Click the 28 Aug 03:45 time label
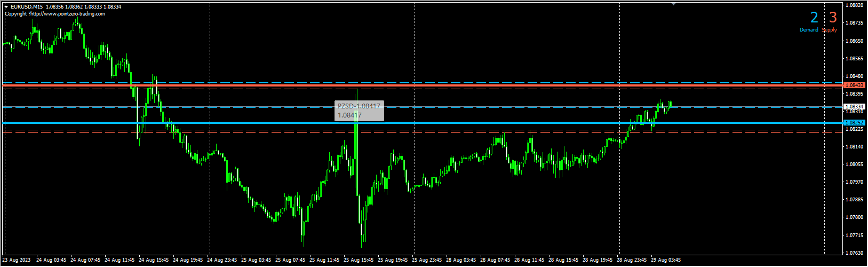This screenshot has height=267, width=868. pos(461,261)
